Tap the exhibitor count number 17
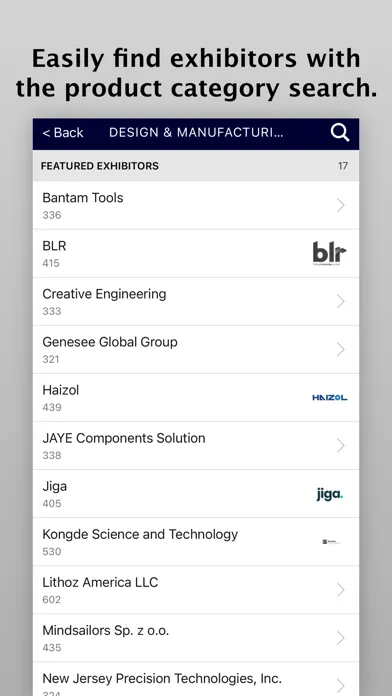Viewport: 392px width, 696px height. [x=342, y=166]
